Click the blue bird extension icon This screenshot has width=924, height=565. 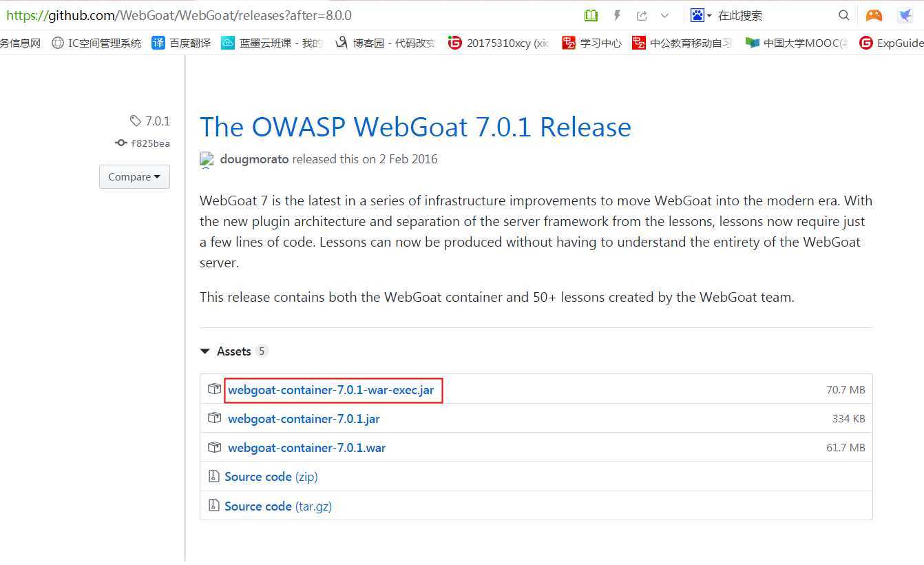coord(905,15)
